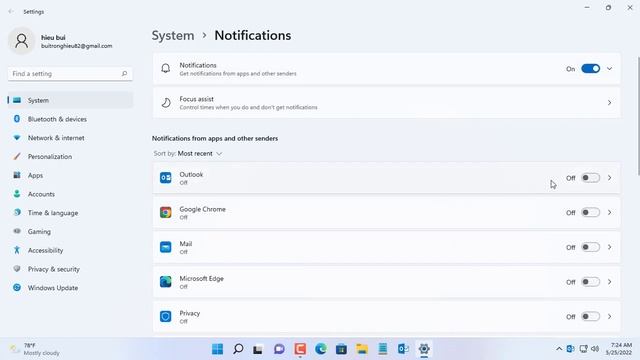Click the back arrow in Settings

[11, 12]
